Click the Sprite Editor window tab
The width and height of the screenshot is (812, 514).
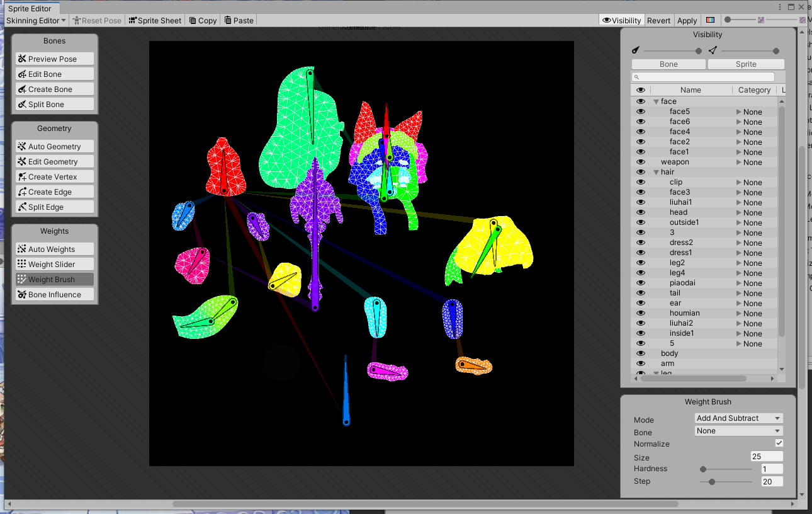(30, 9)
